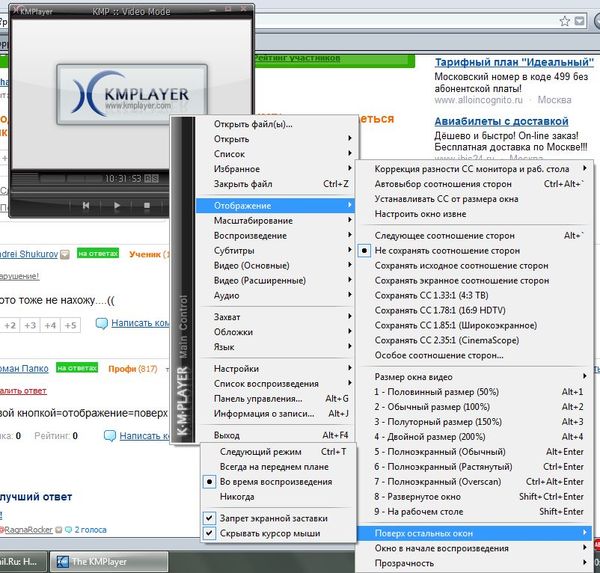
Task: Click the +4 rating button
Action: [50, 325]
